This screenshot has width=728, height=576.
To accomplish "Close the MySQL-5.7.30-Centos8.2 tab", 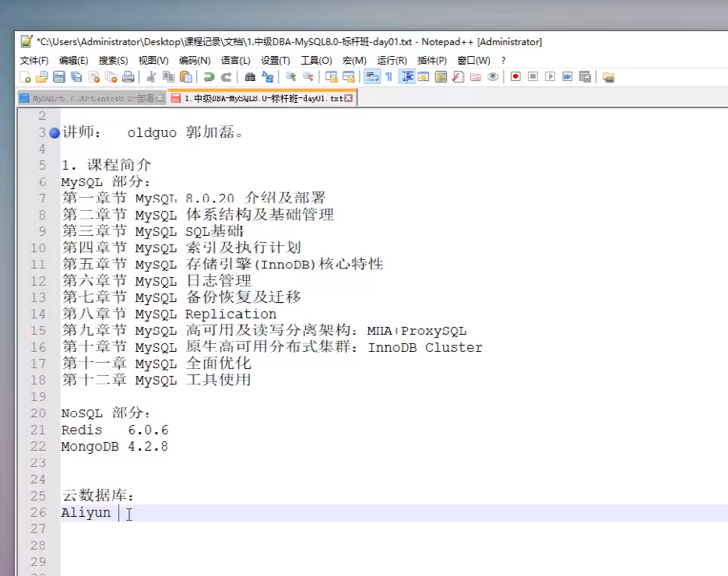I will click(x=160, y=98).
